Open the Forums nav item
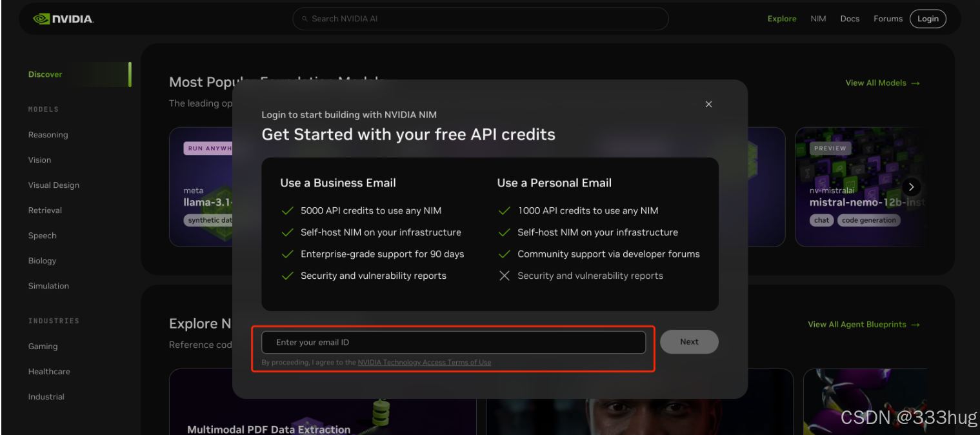The width and height of the screenshot is (980, 435). coord(888,19)
